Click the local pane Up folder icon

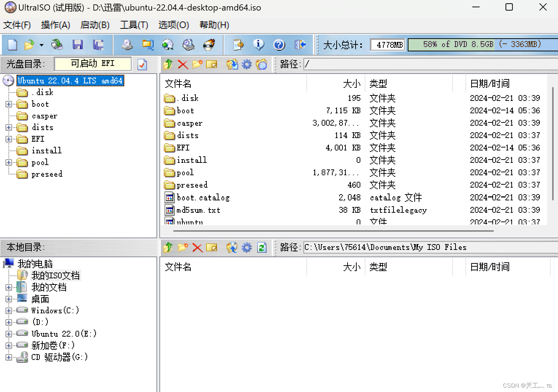(168, 248)
